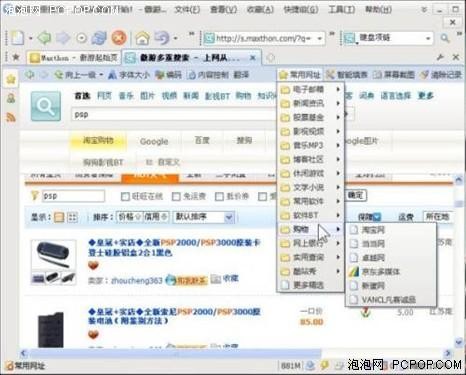Open the 所在地 location selector

438,217
